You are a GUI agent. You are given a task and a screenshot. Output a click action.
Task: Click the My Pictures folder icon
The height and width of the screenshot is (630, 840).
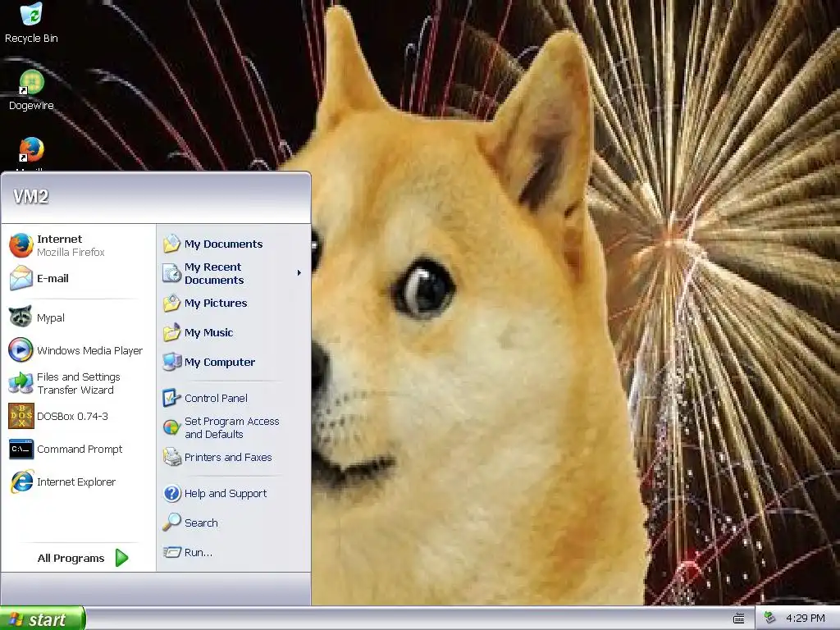[171, 303]
